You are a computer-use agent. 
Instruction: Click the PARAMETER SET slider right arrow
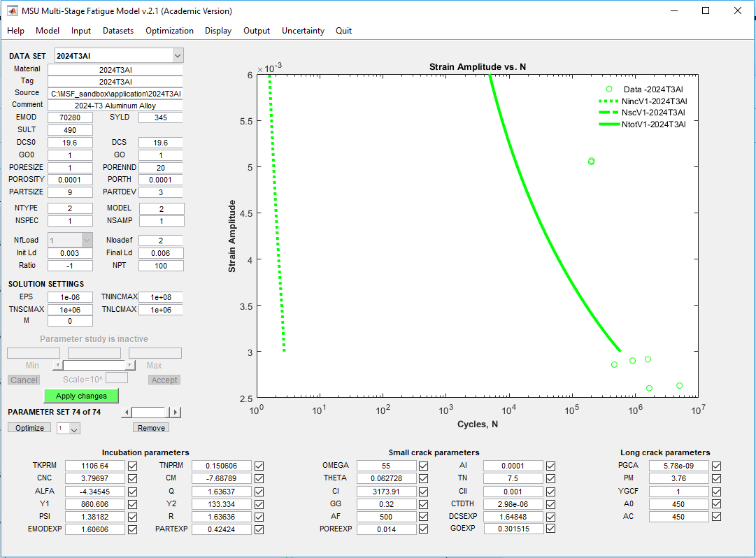pos(176,413)
